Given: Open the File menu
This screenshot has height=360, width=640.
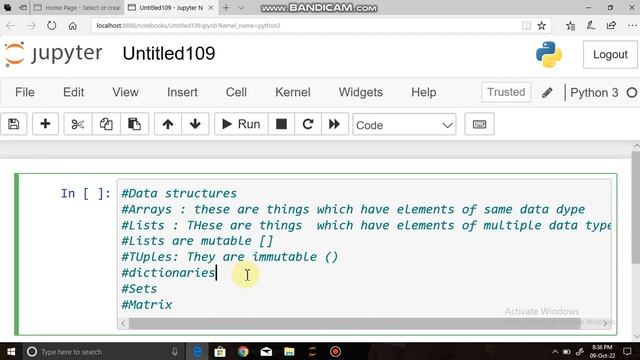Looking at the screenshot, I should (x=24, y=92).
